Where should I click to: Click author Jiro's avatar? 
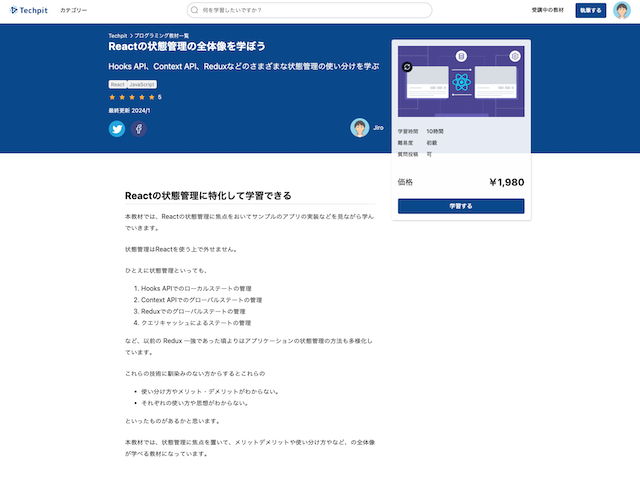360,128
